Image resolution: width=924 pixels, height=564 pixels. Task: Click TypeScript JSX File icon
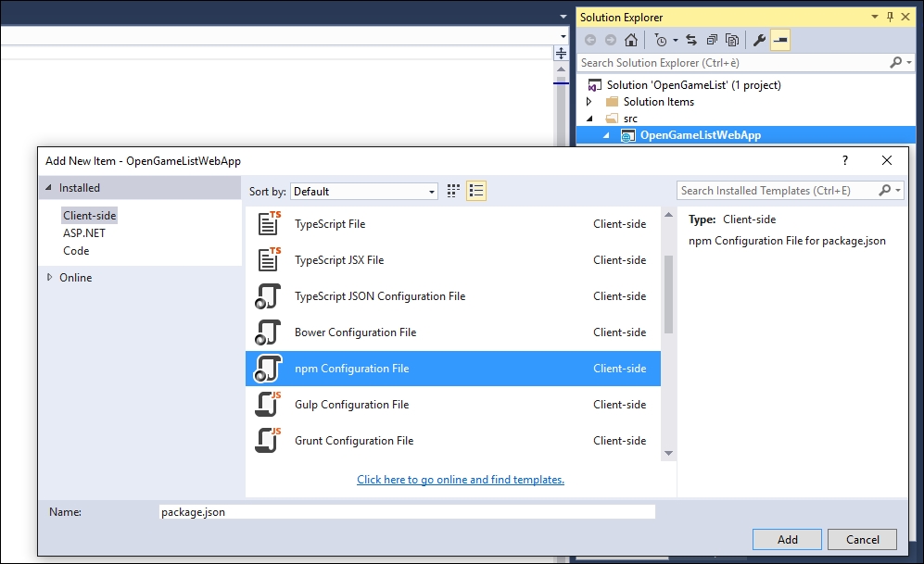click(x=269, y=259)
